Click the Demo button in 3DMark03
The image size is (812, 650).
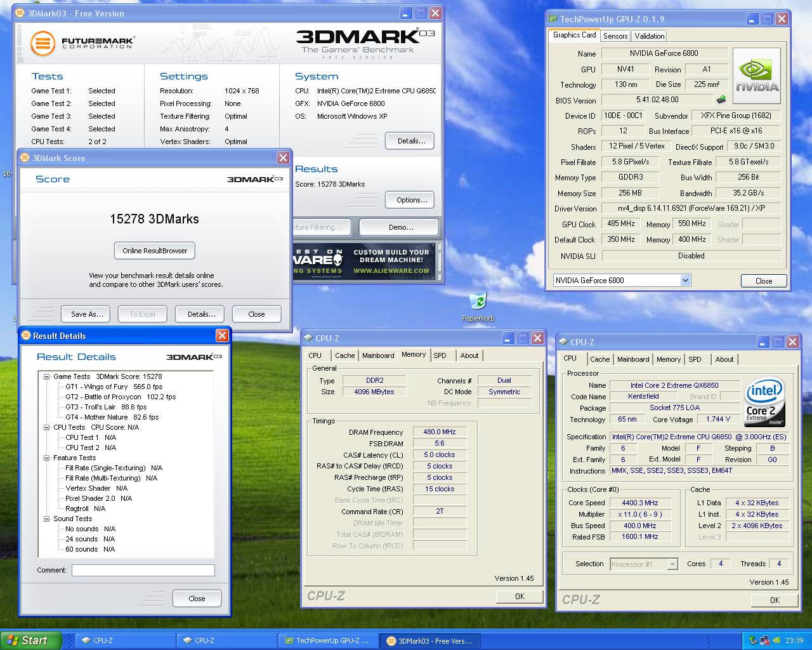pos(399,227)
